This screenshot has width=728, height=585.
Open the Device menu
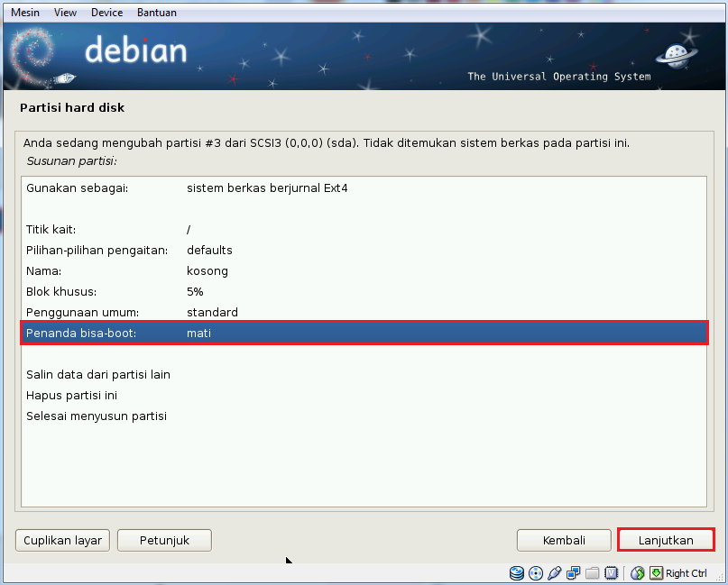(106, 13)
